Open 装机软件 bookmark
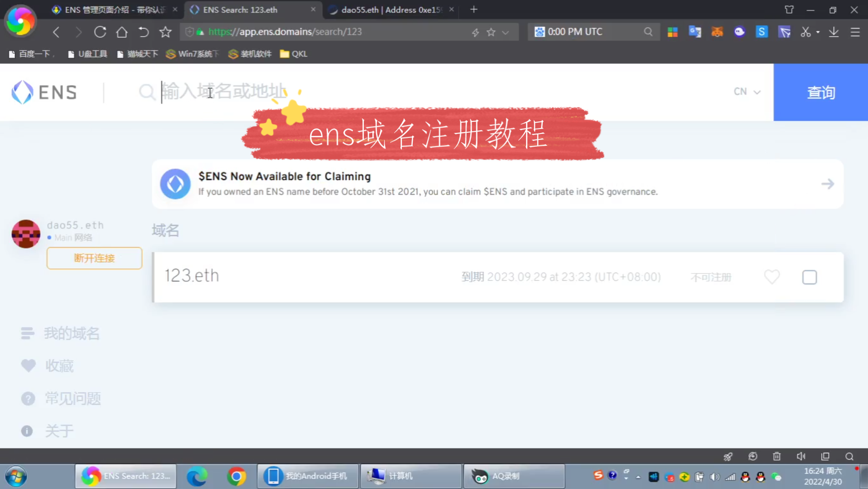The image size is (868, 489). click(250, 54)
